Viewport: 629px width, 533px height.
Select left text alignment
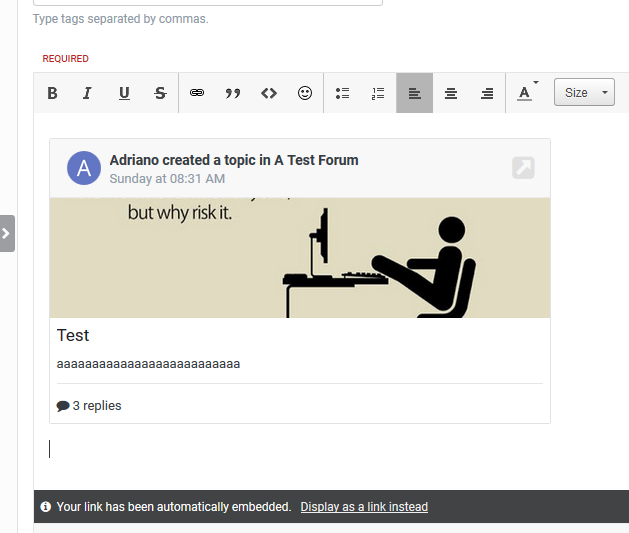click(414, 93)
